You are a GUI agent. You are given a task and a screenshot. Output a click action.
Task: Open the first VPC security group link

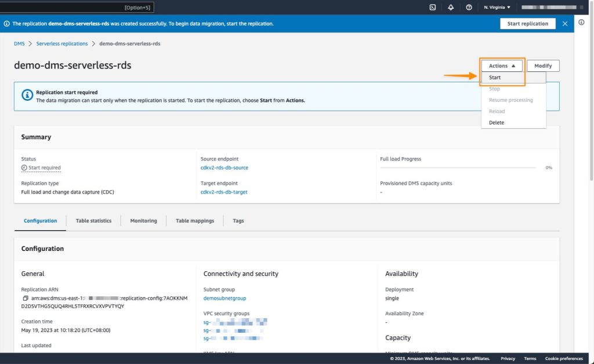tap(236, 322)
